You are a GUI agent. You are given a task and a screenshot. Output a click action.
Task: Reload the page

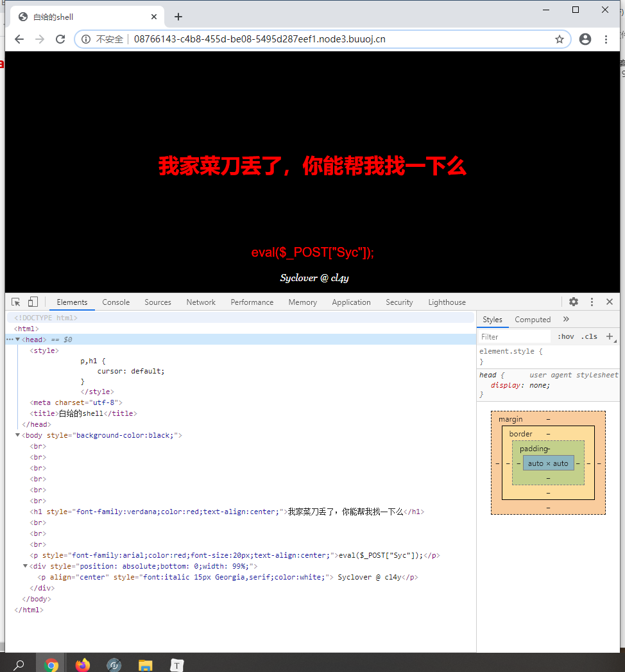[60, 39]
